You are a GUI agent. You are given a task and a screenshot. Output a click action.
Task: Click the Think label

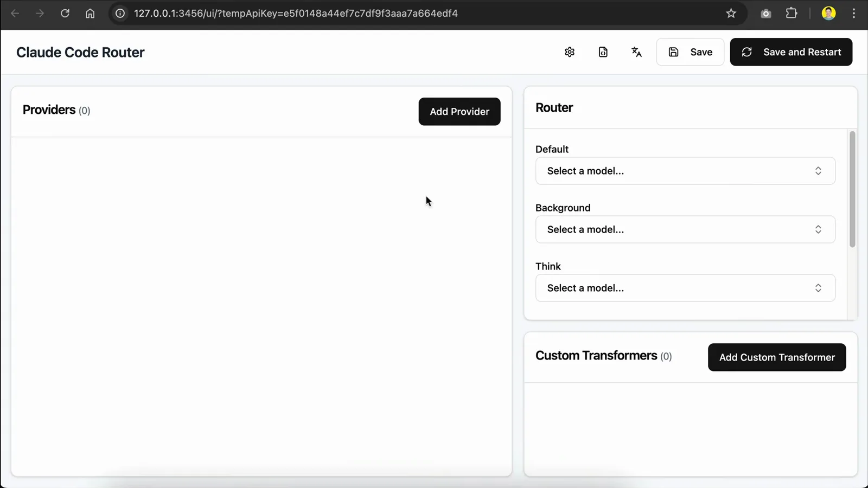(548, 266)
